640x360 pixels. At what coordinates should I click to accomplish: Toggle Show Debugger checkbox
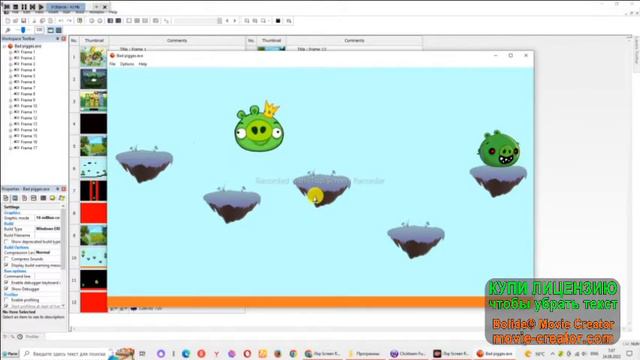pyautogui.click(x=6, y=289)
